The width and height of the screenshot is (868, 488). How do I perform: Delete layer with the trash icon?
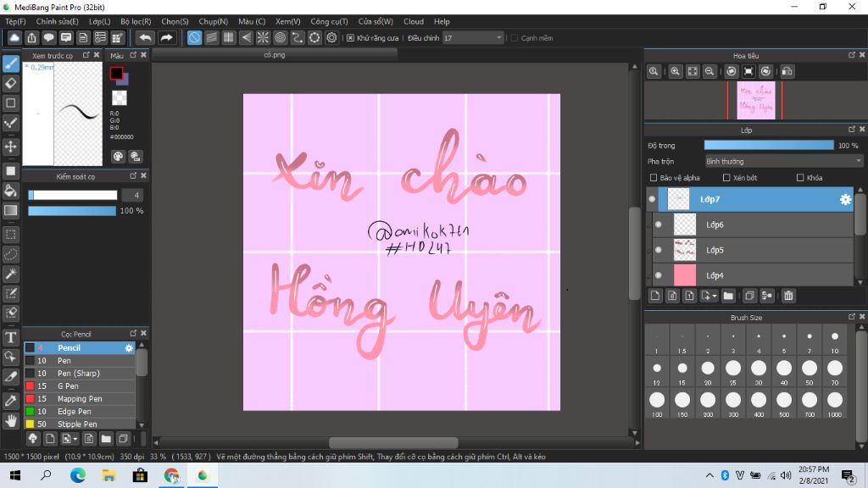tap(788, 296)
